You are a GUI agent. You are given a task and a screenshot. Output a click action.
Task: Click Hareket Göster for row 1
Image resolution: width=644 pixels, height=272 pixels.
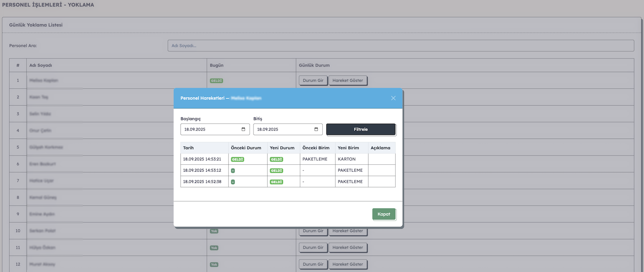click(347, 81)
